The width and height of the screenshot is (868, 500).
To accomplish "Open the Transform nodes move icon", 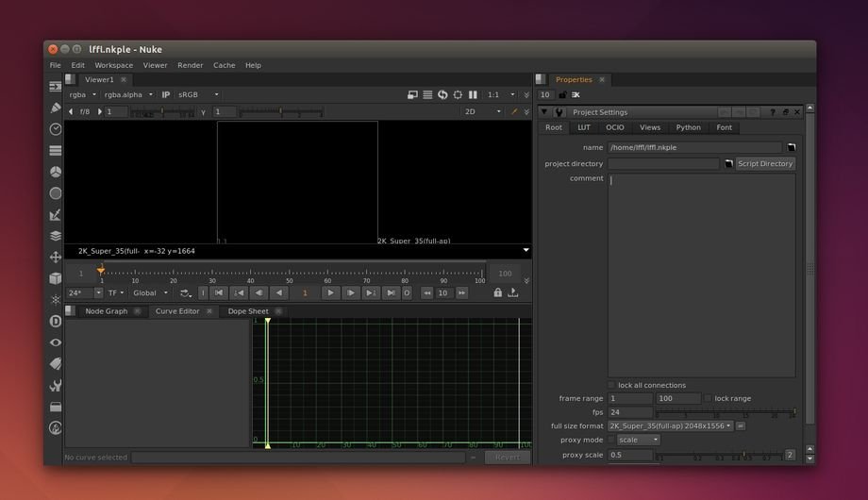I will coord(56,257).
